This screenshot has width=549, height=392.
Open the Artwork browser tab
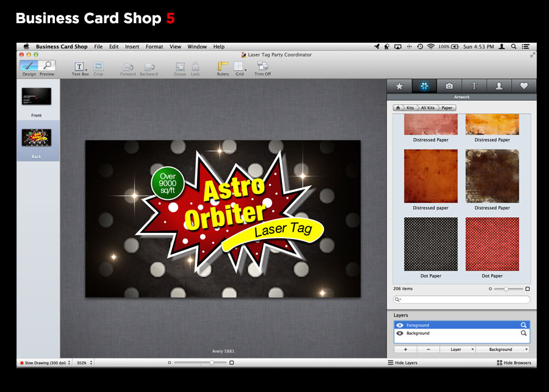click(425, 86)
